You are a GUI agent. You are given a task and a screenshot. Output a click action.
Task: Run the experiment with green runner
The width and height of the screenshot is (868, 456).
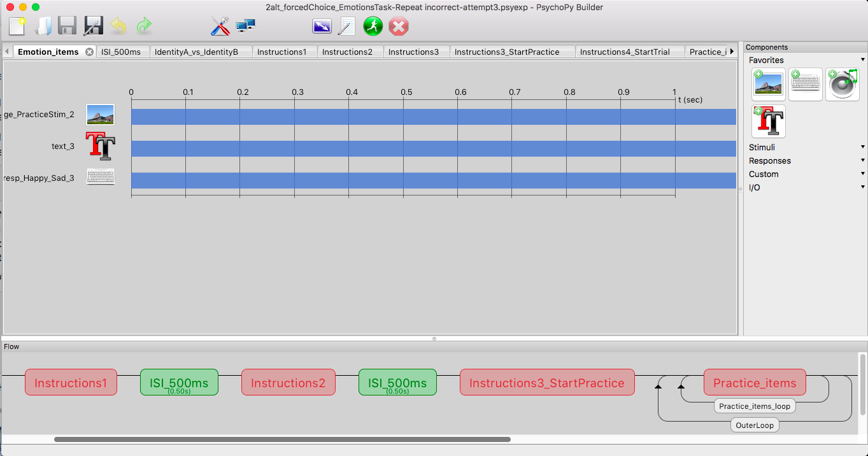373,26
